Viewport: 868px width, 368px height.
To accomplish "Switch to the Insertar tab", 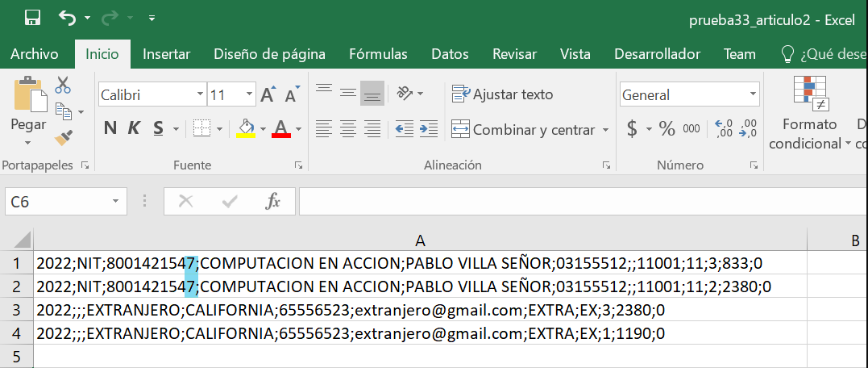I will (x=167, y=54).
